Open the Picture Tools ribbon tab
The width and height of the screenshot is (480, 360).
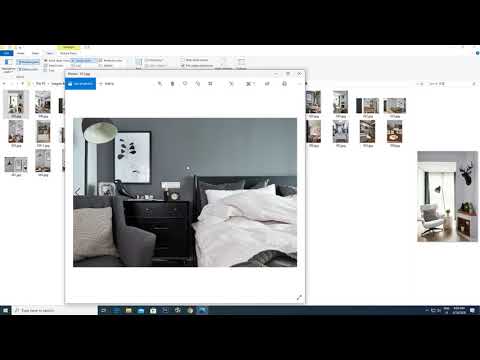(68, 53)
